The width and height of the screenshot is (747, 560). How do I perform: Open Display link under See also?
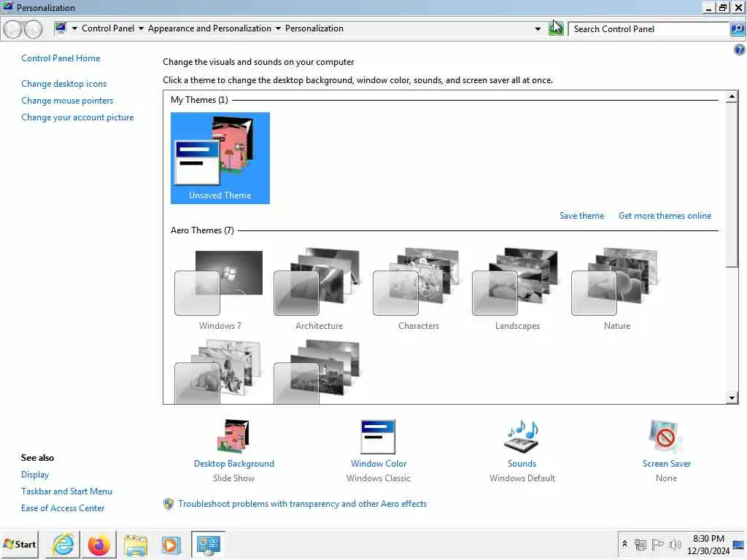click(x=35, y=475)
